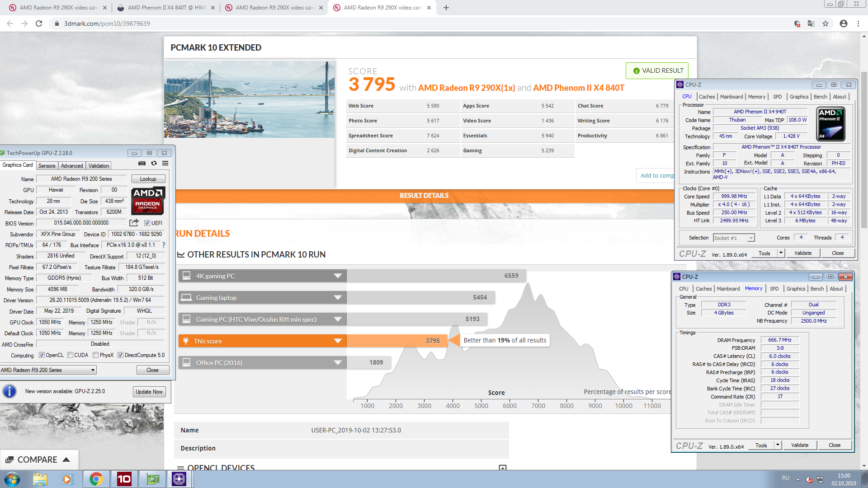This screenshot has height=488, width=868.
Task: Open the Windows Start menu
Action: tap(12, 479)
